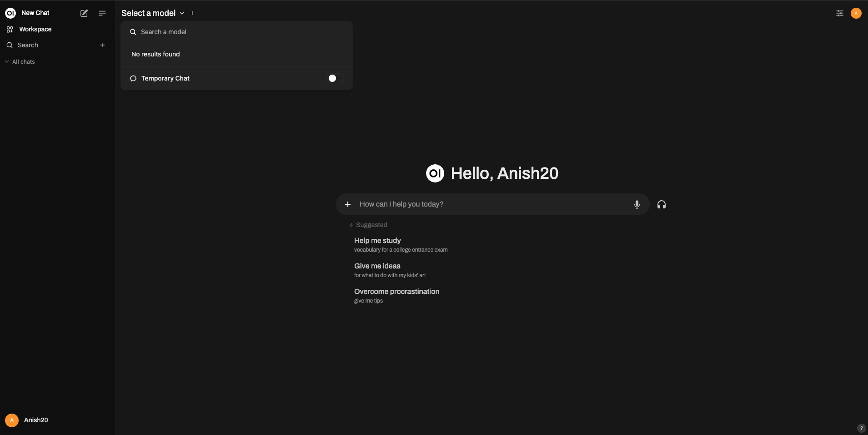The width and height of the screenshot is (868, 435).
Task: Click the plus icon beside Select a model
Action: (x=192, y=13)
